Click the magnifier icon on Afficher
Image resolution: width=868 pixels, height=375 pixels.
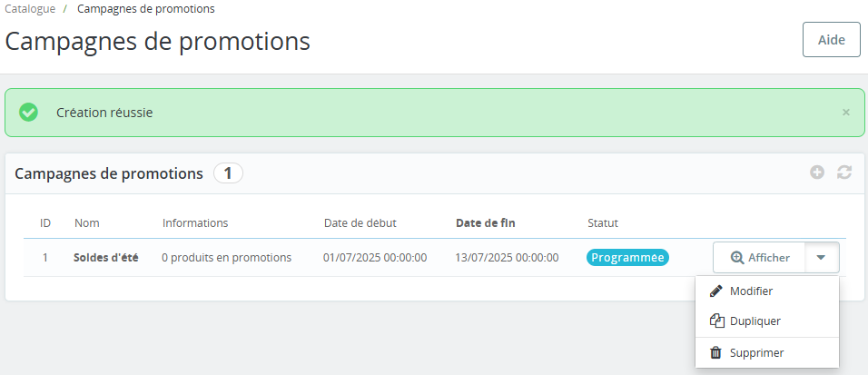pos(737,258)
